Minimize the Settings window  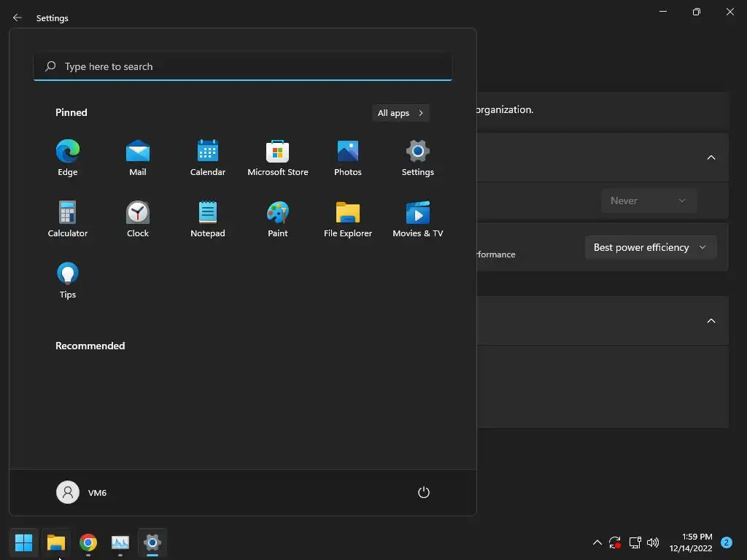point(663,12)
